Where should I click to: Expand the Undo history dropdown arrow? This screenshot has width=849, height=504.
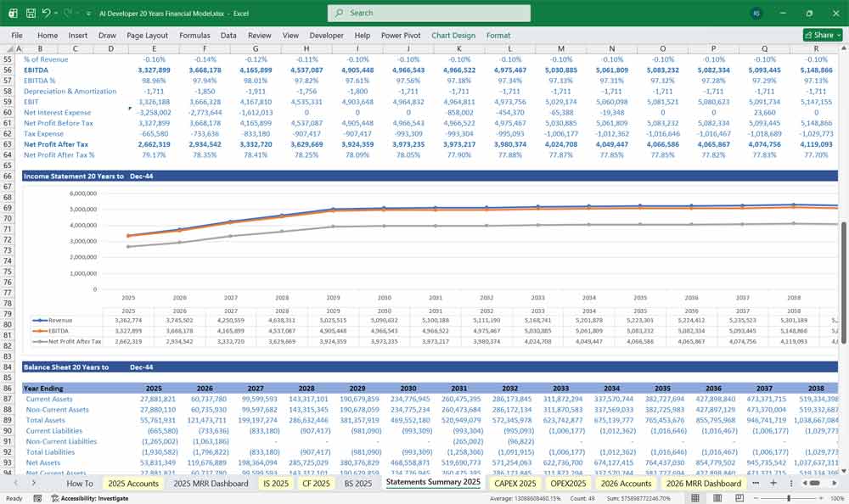[x=55, y=12]
